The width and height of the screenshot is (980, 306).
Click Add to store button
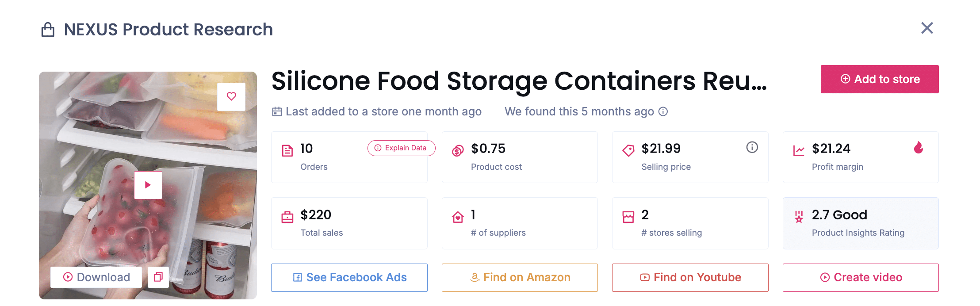point(879,79)
